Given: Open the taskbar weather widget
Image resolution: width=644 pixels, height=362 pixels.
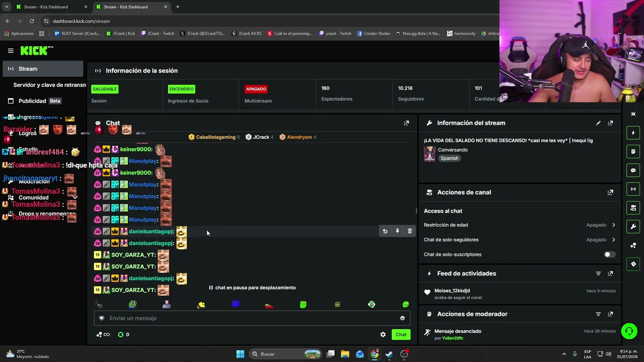Looking at the screenshot, I should click(28, 354).
